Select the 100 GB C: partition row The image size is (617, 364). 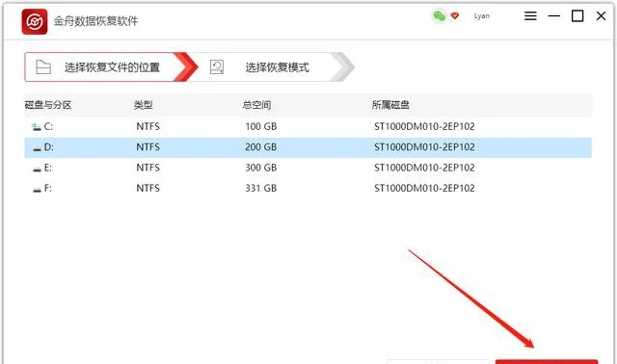pyautogui.click(x=308, y=126)
